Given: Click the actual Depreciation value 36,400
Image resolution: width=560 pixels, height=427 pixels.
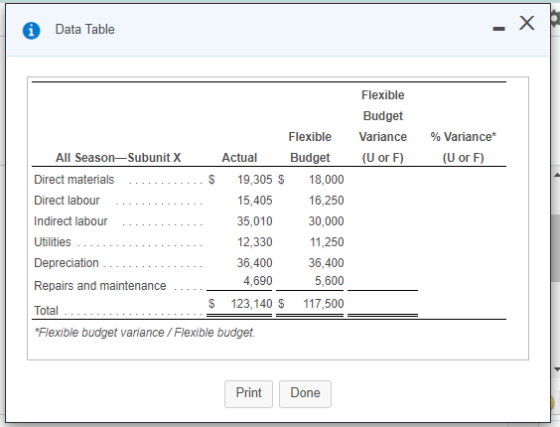Looking at the screenshot, I should click(x=255, y=263).
